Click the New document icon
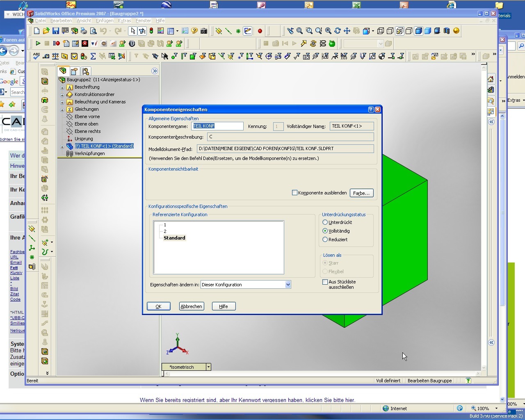Viewport: 525px width, 420px height. click(37, 31)
